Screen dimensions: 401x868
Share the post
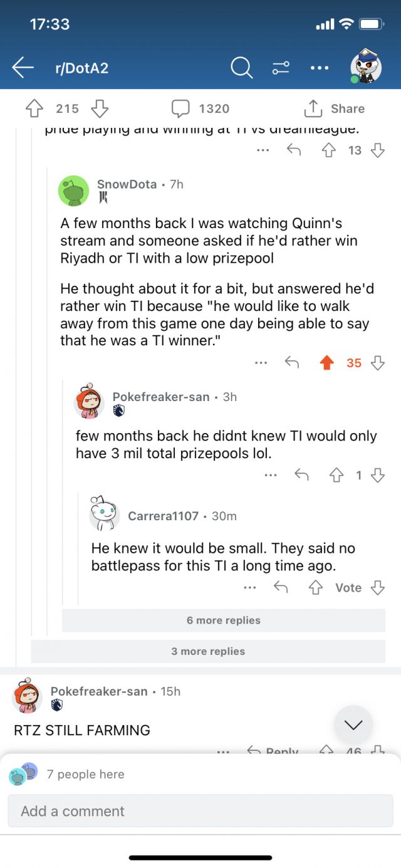click(x=335, y=108)
